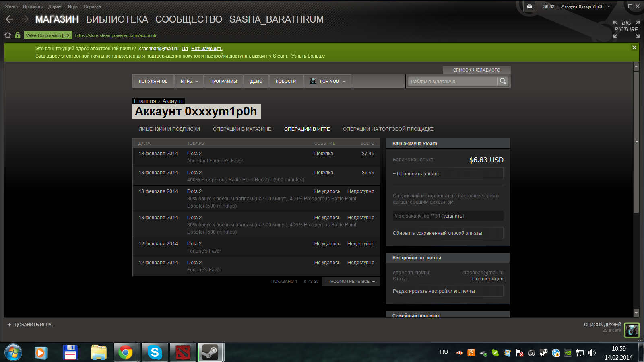This screenshot has width=644, height=362.
Task: Click Обновить сохраненный способ оплаты
Action: [x=448, y=233]
